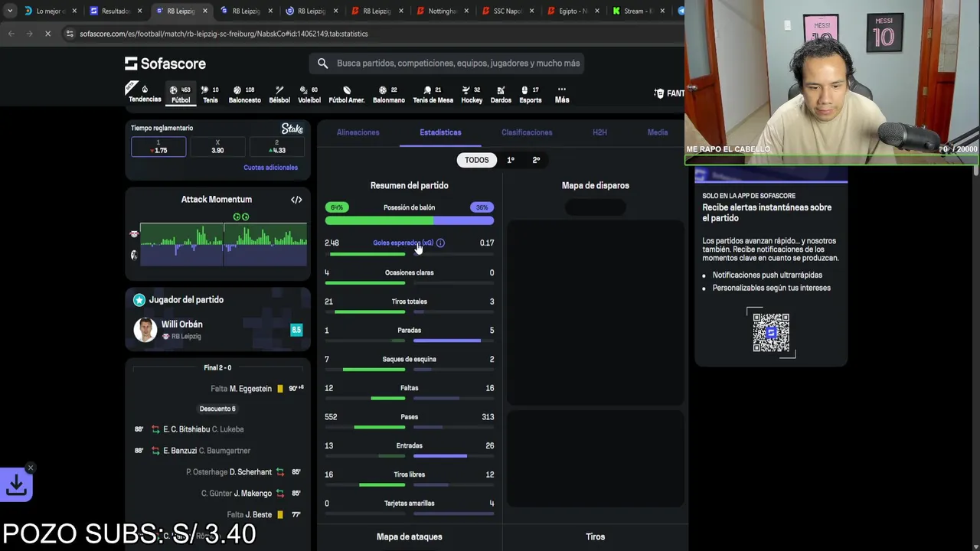Select the Fútbol sport category
The height and width of the screenshot is (551, 980).
pos(181,94)
